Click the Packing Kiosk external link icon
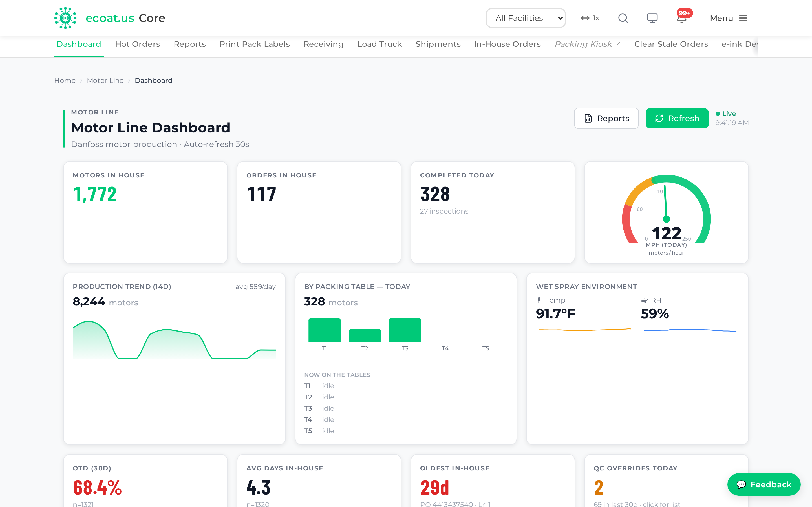The height and width of the screenshot is (507, 812). pyautogui.click(x=617, y=44)
